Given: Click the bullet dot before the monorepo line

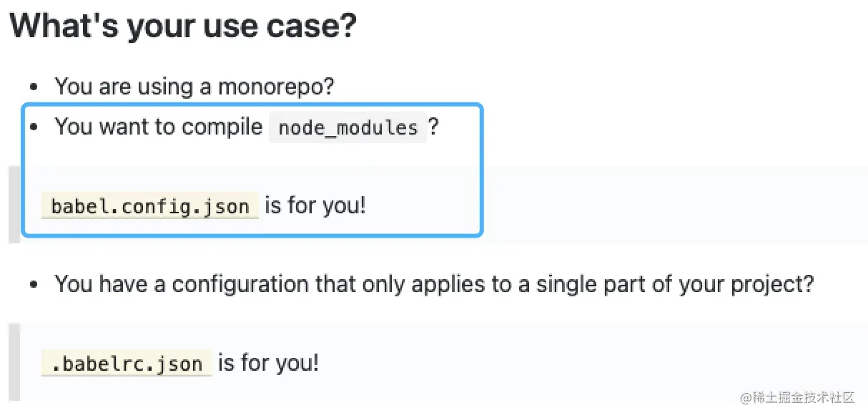Looking at the screenshot, I should (x=34, y=87).
